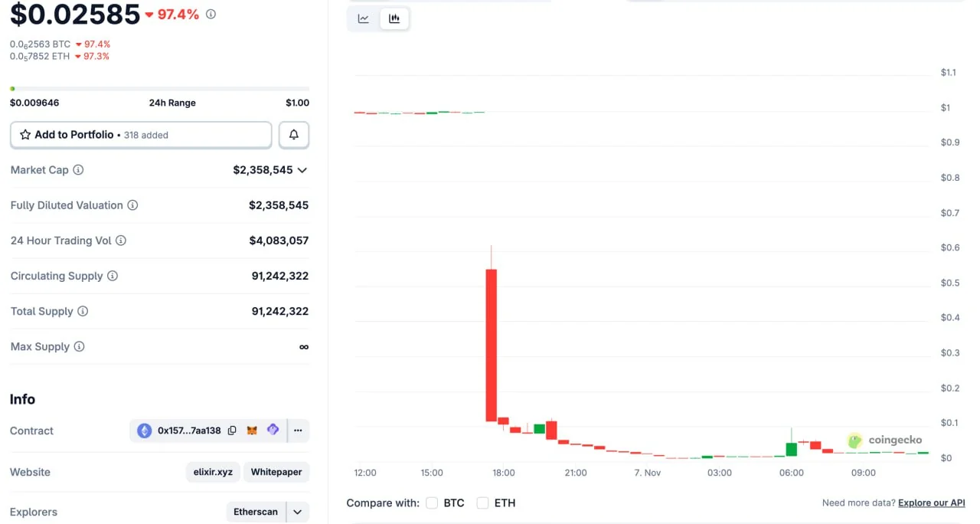Screen dimensions: 980x524
Task: Open the Whitepaper link
Action: coord(276,472)
